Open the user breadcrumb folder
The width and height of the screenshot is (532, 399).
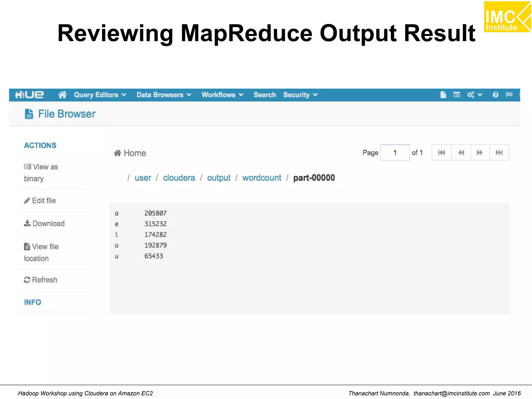click(143, 178)
